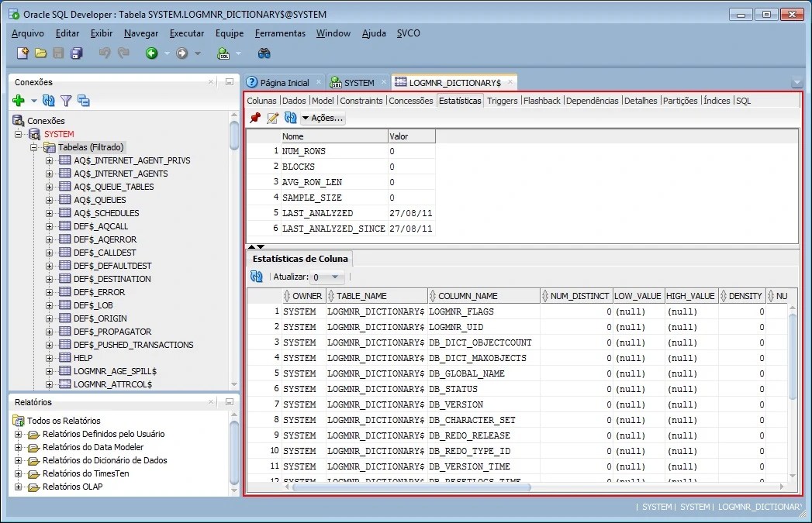Viewport: 812px width, 523px height.
Task: Open the Ações dropdown menu
Action: click(320, 118)
